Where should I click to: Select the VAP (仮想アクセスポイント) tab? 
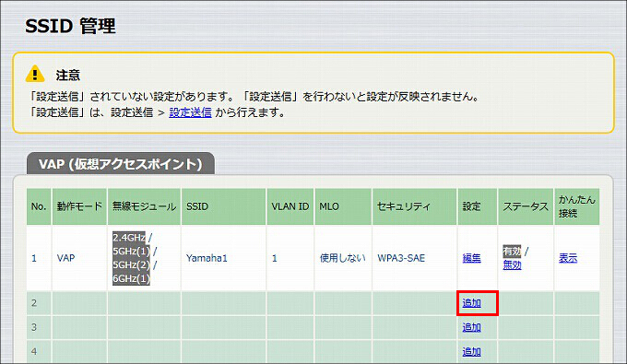click(x=121, y=164)
